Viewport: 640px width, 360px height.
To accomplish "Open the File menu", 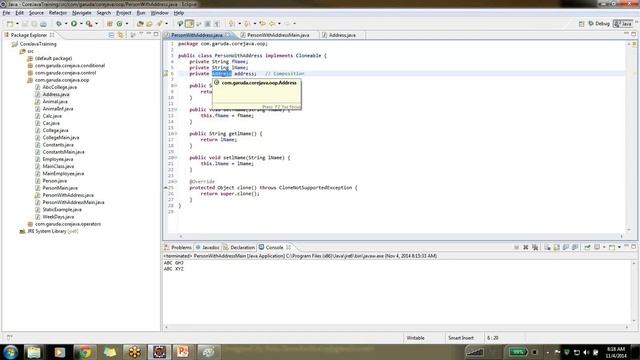I will [x=6, y=13].
